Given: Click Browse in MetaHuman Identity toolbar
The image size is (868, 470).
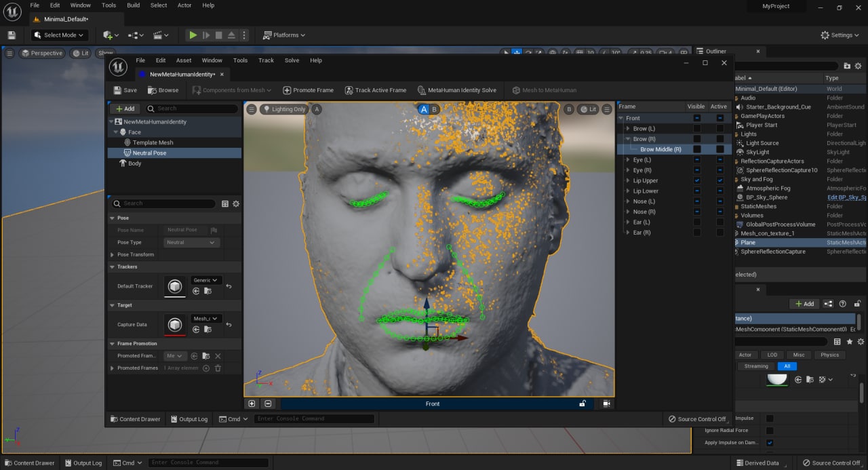Looking at the screenshot, I should 163,90.
